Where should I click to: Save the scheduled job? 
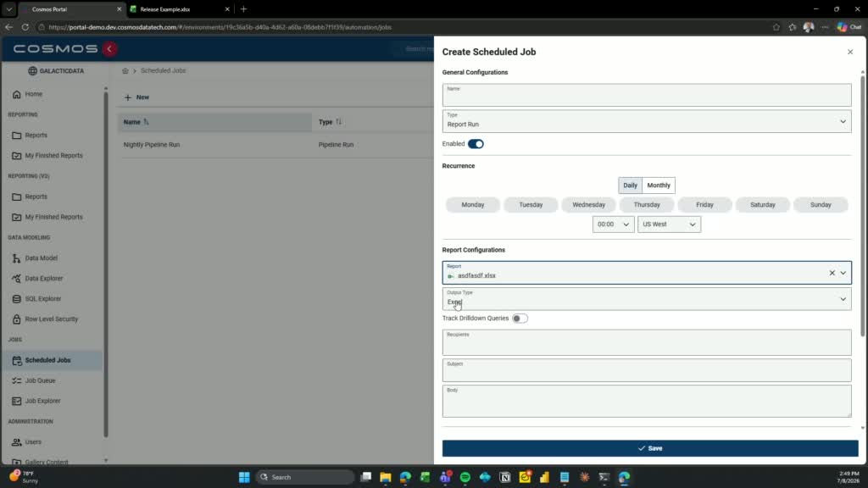click(650, 448)
